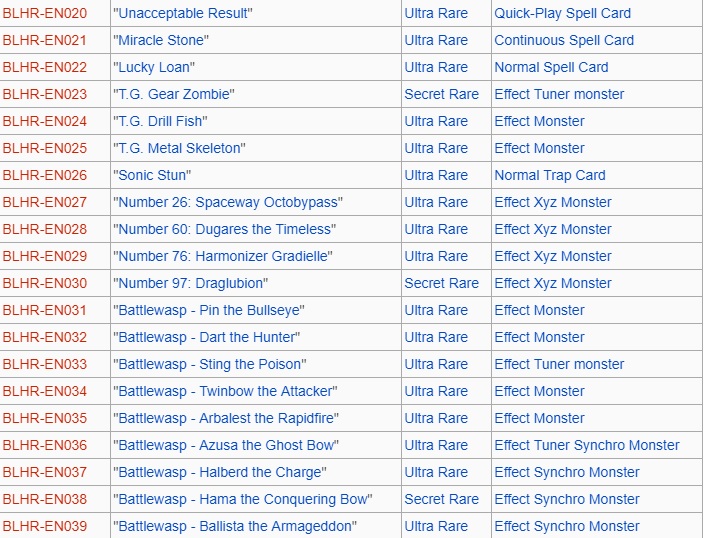Image resolution: width=704 pixels, height=538 pixels.
Task: Open the "T.G. Gear Zombie" link
Action: click(176, 95)
